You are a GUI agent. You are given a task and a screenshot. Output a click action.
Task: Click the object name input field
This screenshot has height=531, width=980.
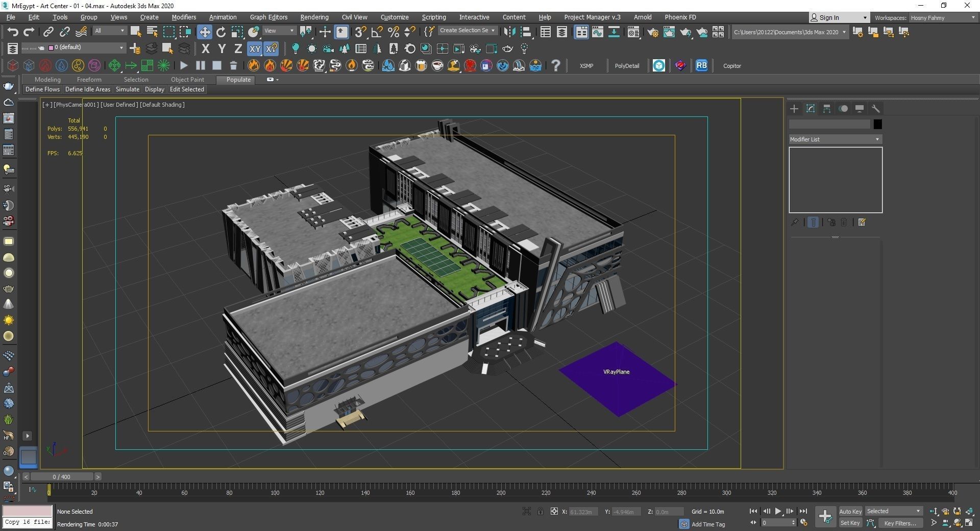coord(829,124)
